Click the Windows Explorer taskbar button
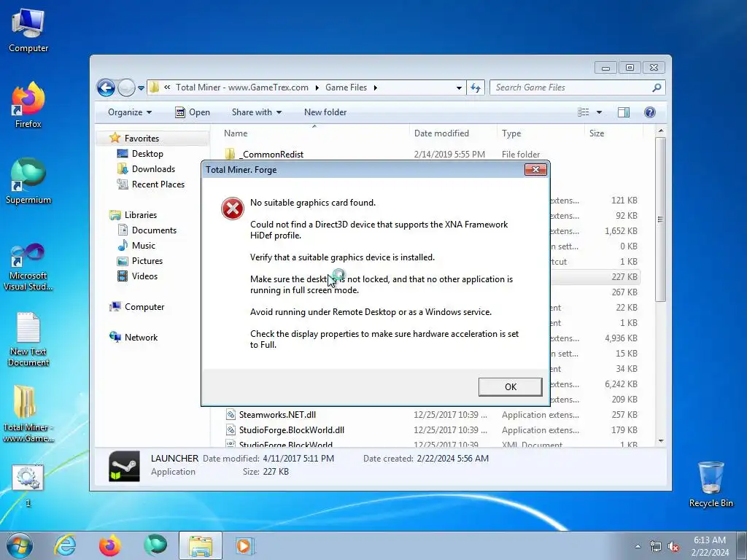This screenshot has height=560, width=747. coord(201,545)
